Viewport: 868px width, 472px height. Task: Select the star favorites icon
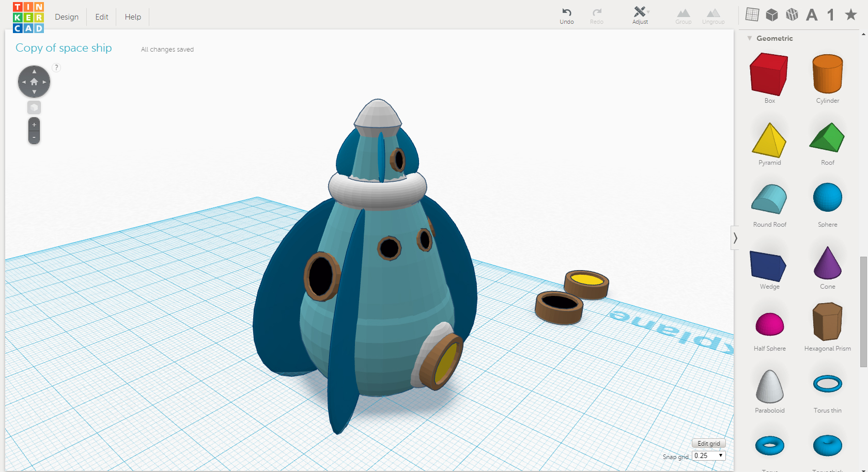(851, 14)
